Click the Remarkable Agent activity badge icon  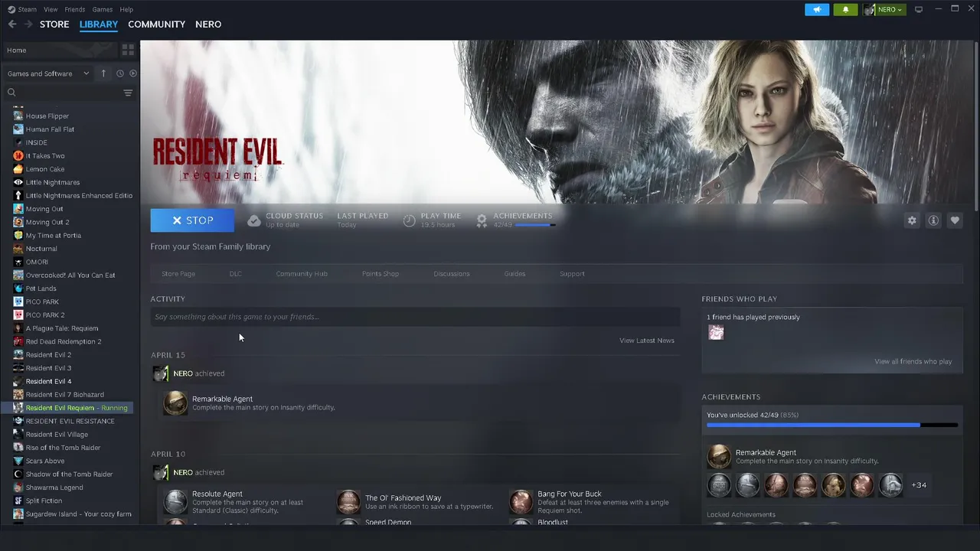point(175,403)
